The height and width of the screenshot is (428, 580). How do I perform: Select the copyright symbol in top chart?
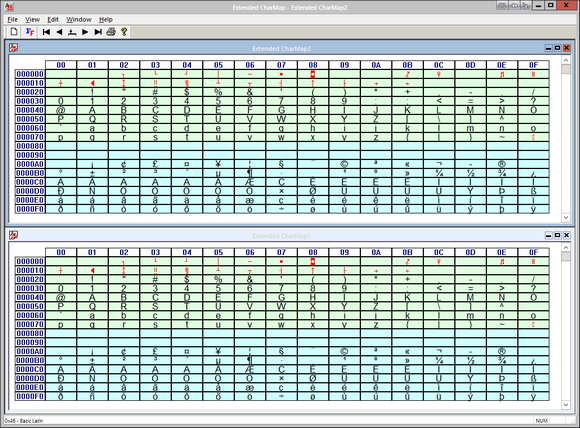tap(344, 164)
